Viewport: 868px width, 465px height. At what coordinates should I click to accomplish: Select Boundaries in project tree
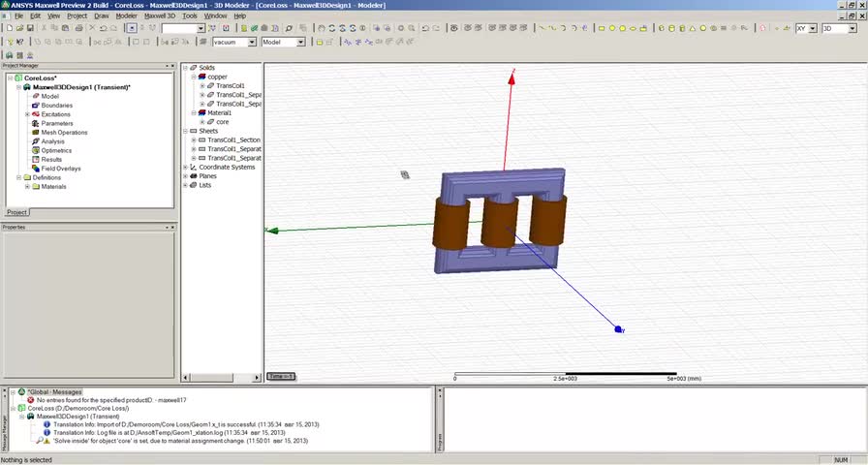tap(56, 106)
